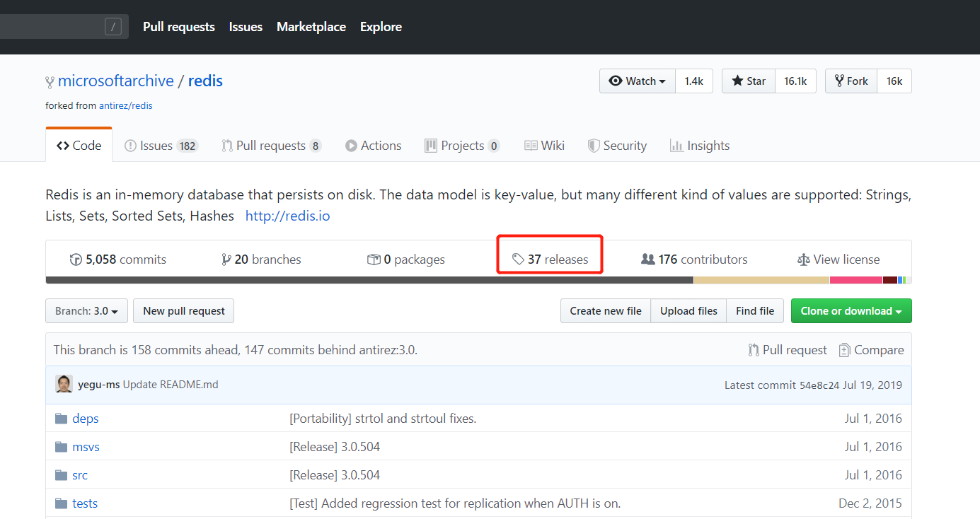Open Pull requests in top navigation
Screen dimensions: 980x519
[x=178, y=27]
